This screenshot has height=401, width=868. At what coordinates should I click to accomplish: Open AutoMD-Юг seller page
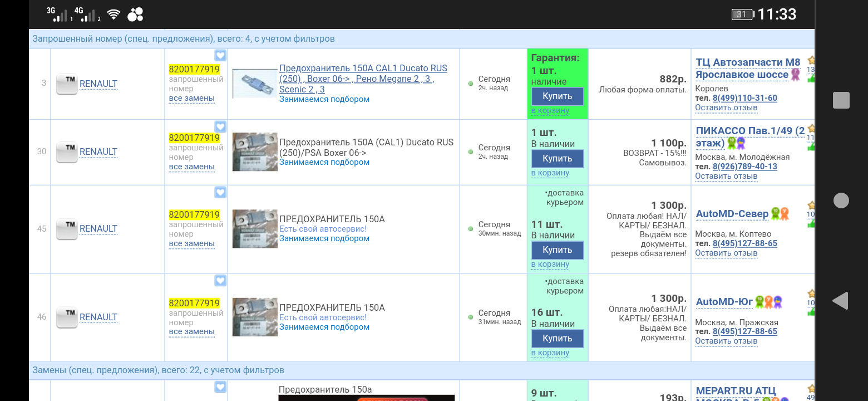pyautogui.click(x=724, y=302)
